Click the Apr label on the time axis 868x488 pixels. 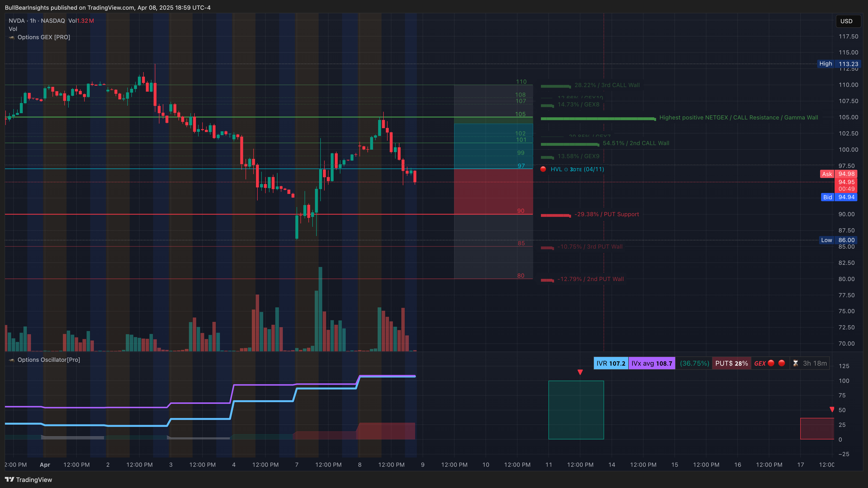click(45, 465)
